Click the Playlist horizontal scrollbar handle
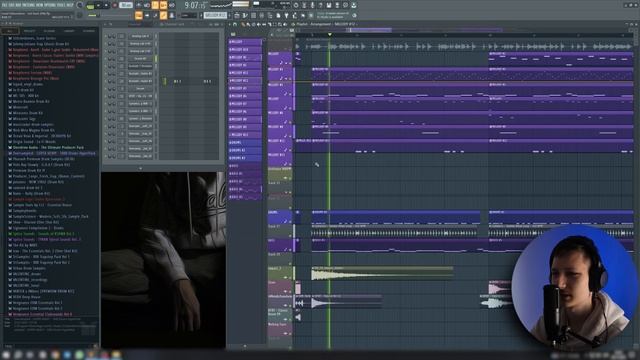Screen dimensions: 640x360 coord(371,30)
